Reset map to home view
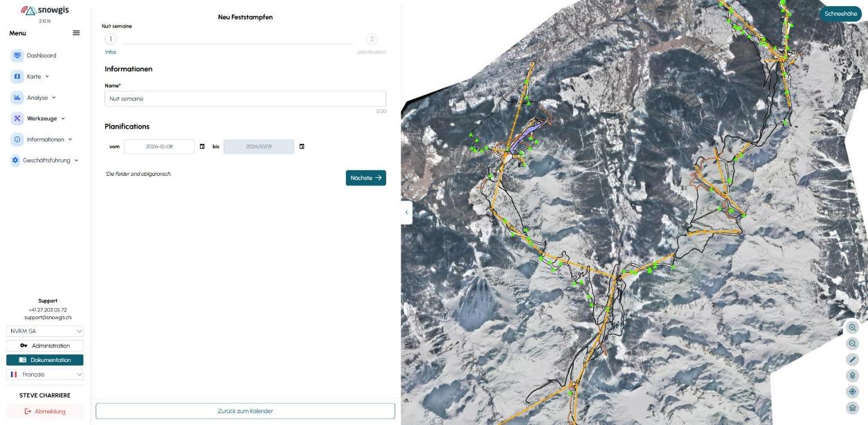Screen dimensions: 868x425 [853, 408]
